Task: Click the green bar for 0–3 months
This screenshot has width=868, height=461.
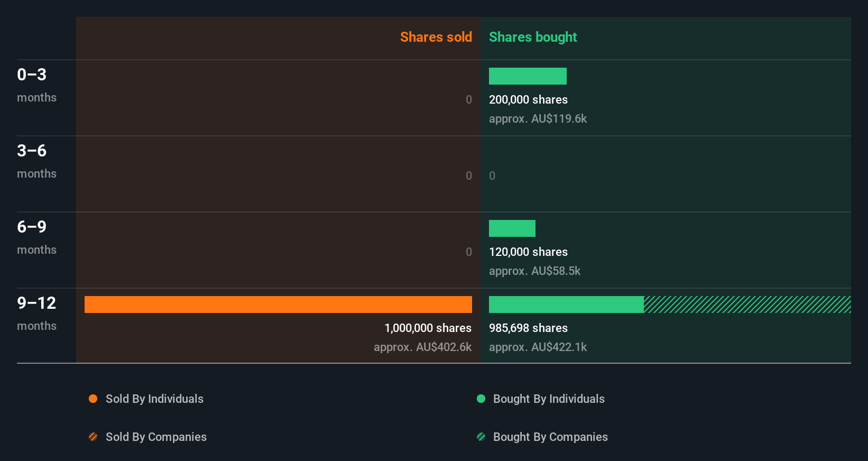Action: (528, 76)
